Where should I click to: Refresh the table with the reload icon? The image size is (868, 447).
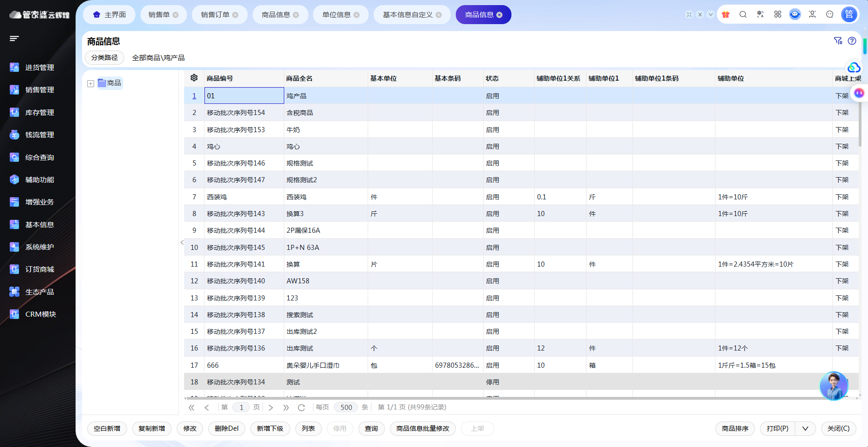301,408
